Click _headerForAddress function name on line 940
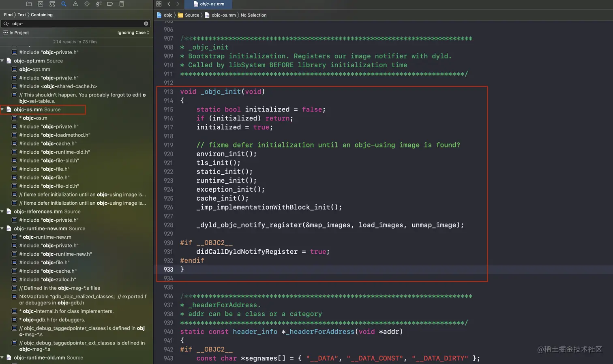613x364 pixels. tap(320, 332)
